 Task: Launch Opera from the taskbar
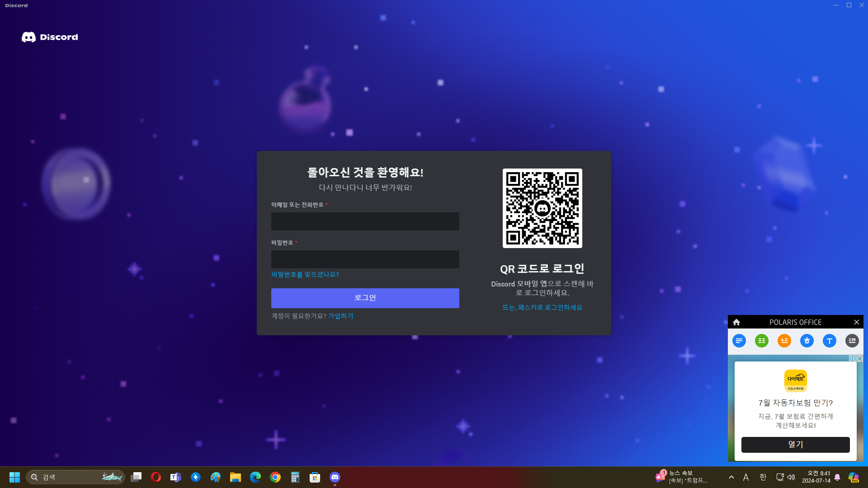click(156, 477)
